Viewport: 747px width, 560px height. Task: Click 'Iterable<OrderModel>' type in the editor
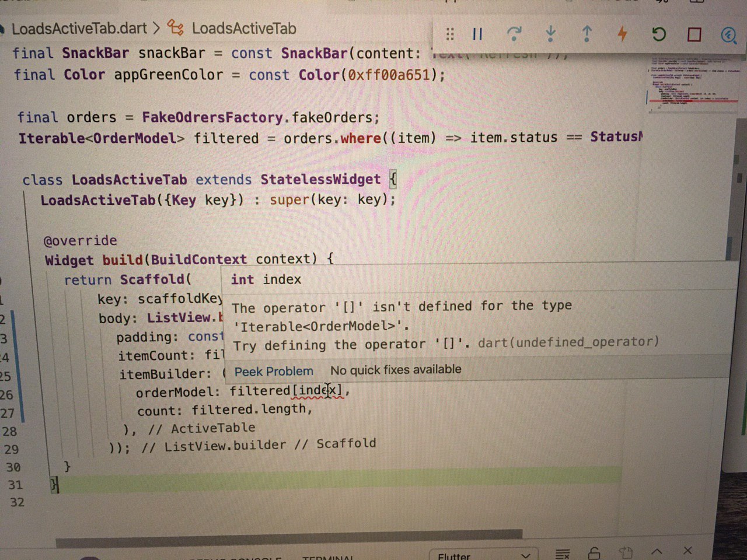[102, 138]
